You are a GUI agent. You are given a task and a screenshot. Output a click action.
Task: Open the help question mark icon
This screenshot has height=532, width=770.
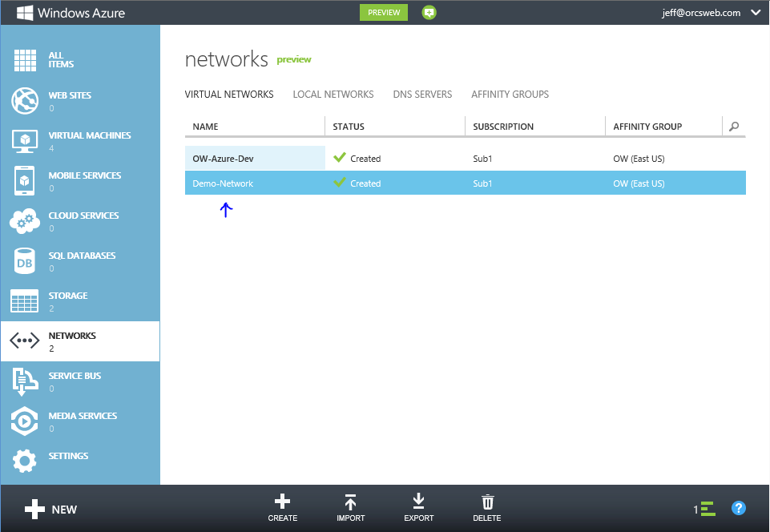coord(739,508)
